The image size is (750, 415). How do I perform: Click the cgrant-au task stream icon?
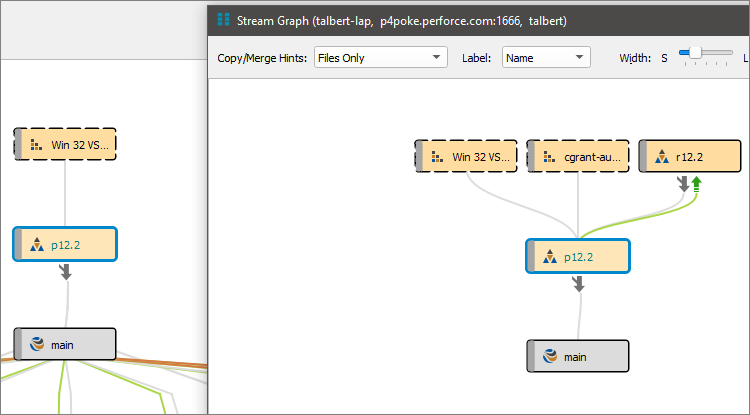pos(548,156)
